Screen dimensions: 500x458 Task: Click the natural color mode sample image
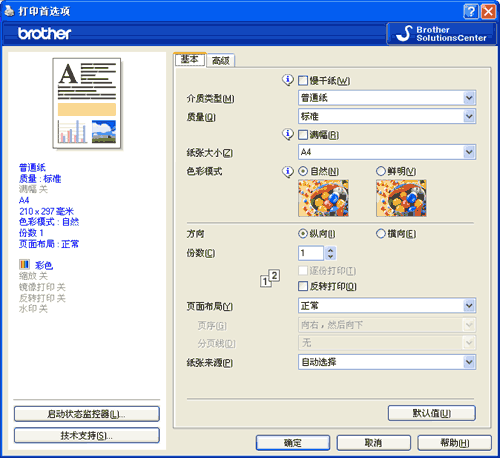[x=323, y=198]
